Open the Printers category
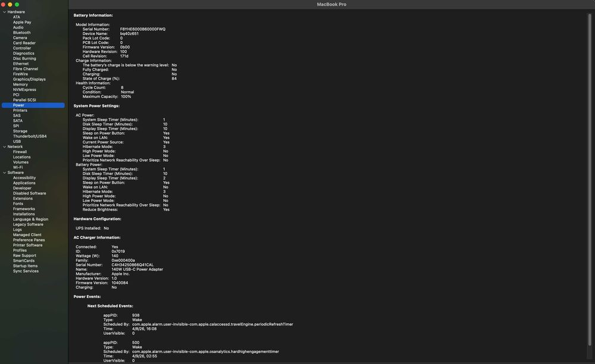 [20, 111]
